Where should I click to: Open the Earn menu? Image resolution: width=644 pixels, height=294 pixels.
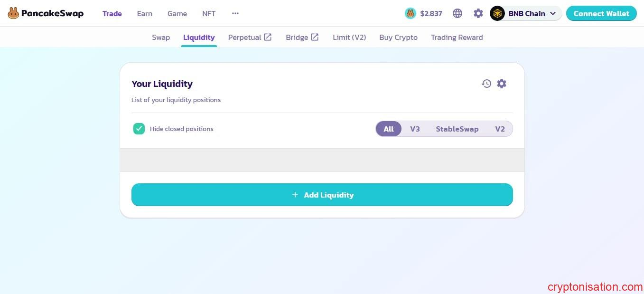pyautogui.click(x=144, y=13)
